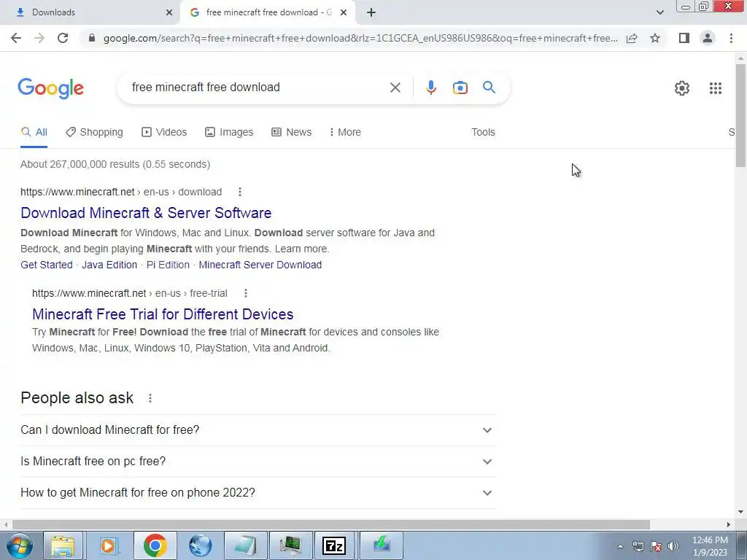Search by image with the camera icon
The width and height of the screenshot is (747, 560).
click(x=460, y=87)
